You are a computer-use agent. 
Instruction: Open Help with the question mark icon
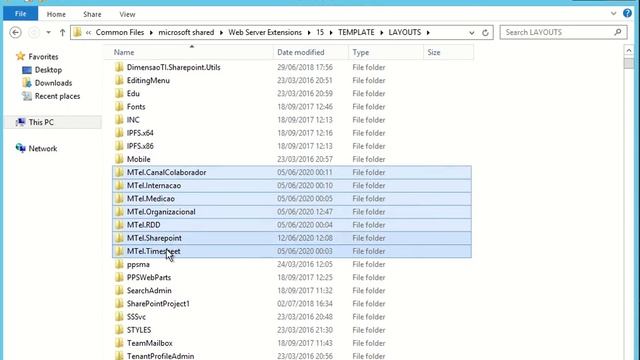click(627, 13)
